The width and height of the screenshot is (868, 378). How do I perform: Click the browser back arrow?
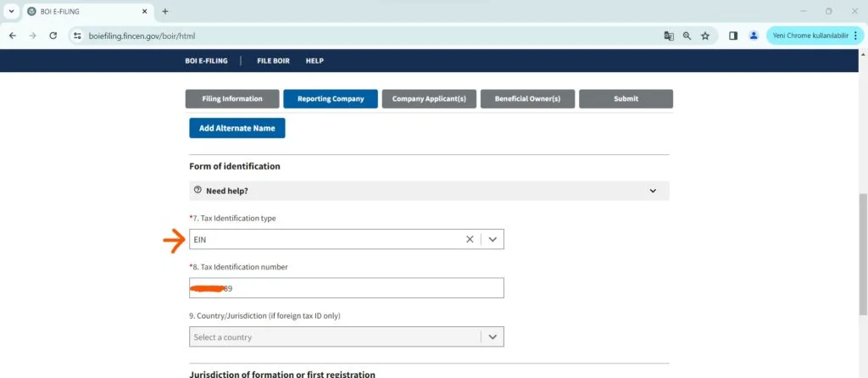[13, 36]
